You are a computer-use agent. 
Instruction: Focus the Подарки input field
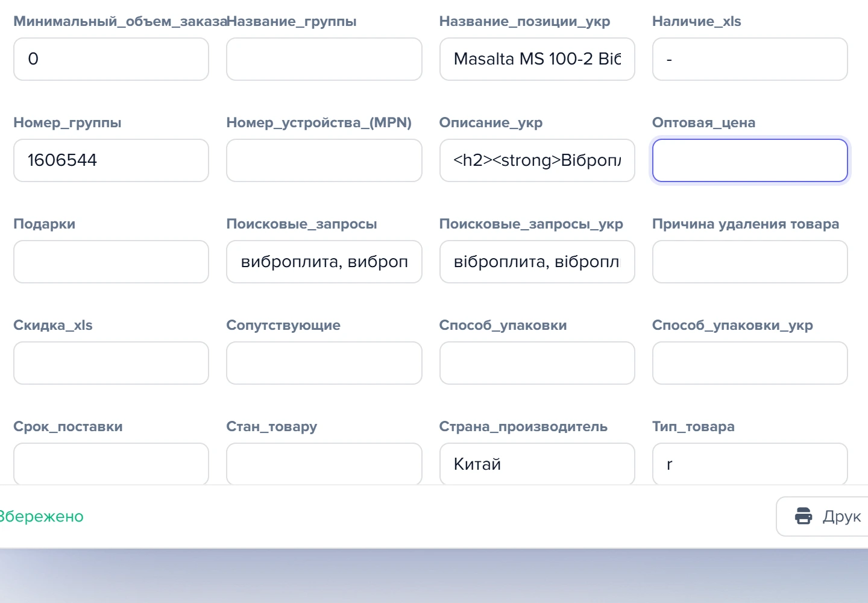click(x=111, y=262)
